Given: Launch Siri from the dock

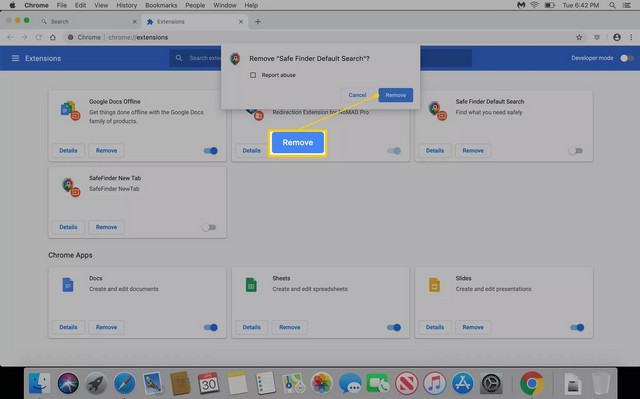Looking at the screenshot, I should (x=68, y=383).
